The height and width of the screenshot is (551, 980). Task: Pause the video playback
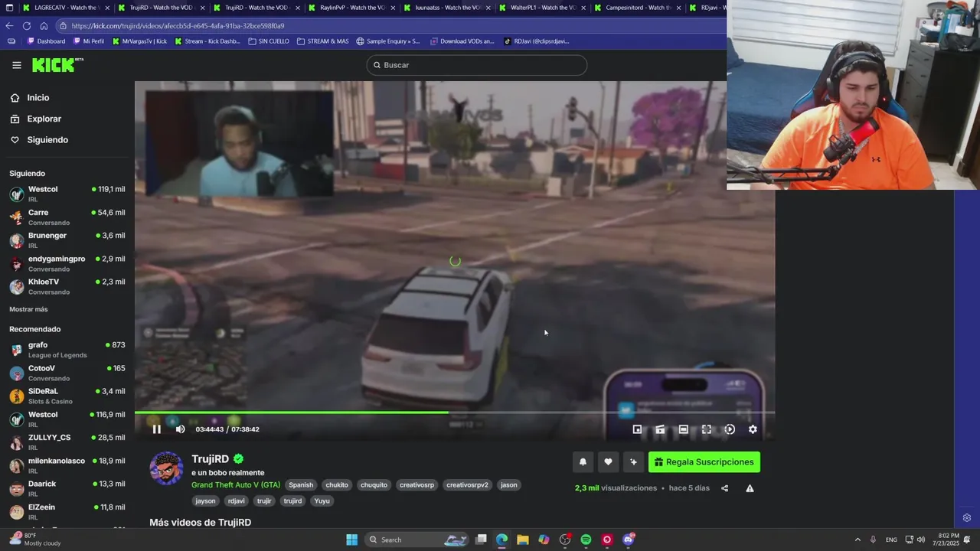point(156,429)
